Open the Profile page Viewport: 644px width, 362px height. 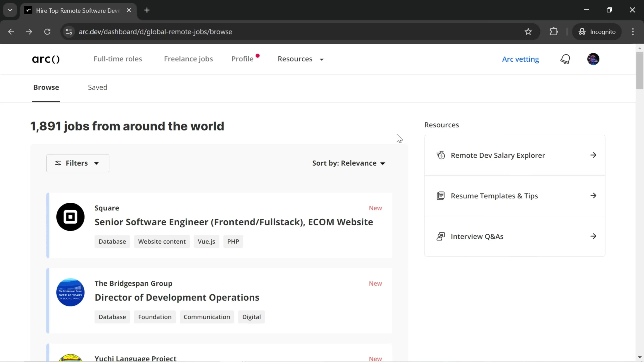[243, 59]
